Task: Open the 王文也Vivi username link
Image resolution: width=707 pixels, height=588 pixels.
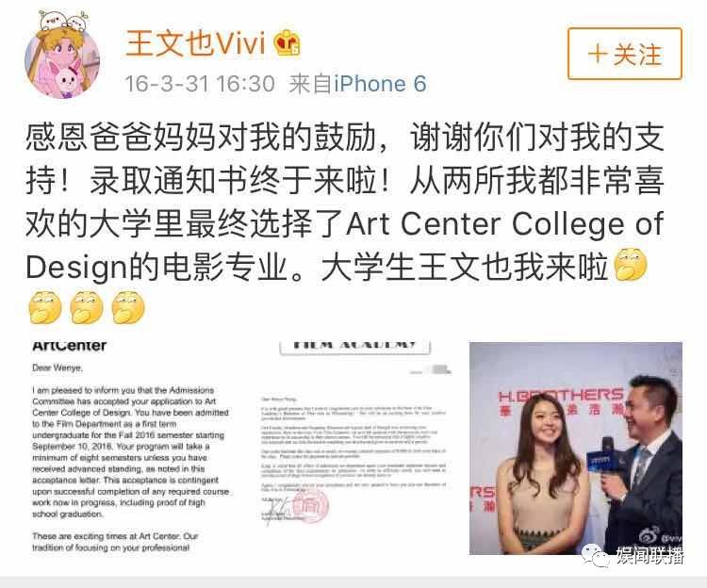Action: click(195, 43)
